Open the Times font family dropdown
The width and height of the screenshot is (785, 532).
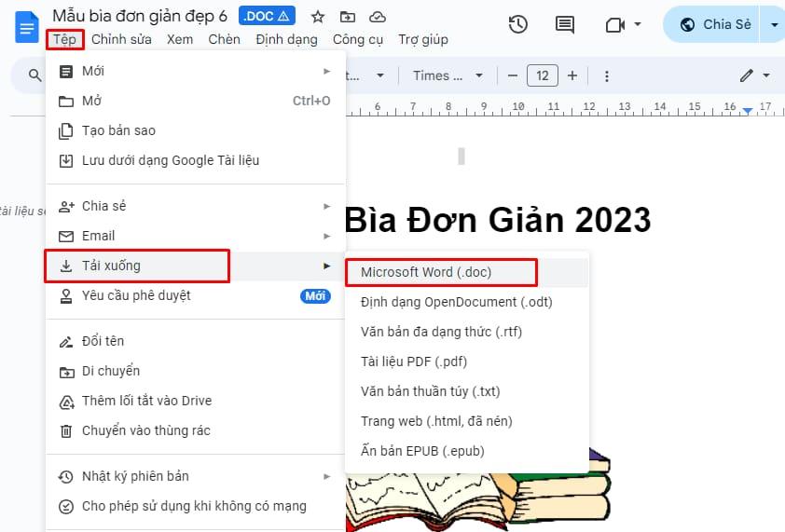[448, 75]
